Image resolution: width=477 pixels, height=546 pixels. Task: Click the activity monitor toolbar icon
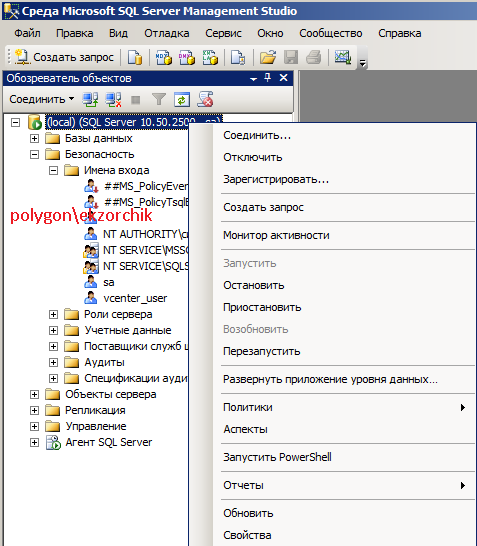coord(343,57)
